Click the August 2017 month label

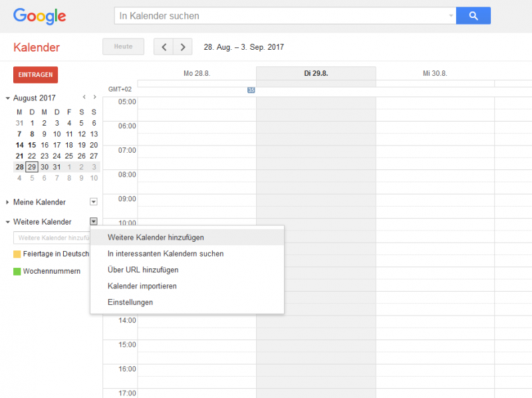pyautogui.click(x=35, y=98)
